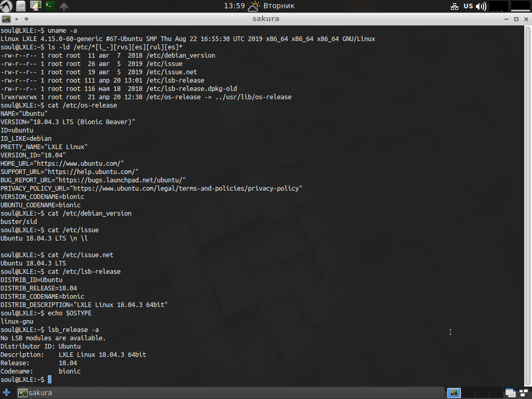Open the LXLE main menu logo
Screen dimensions: 532x399
[x=6, y=6]
